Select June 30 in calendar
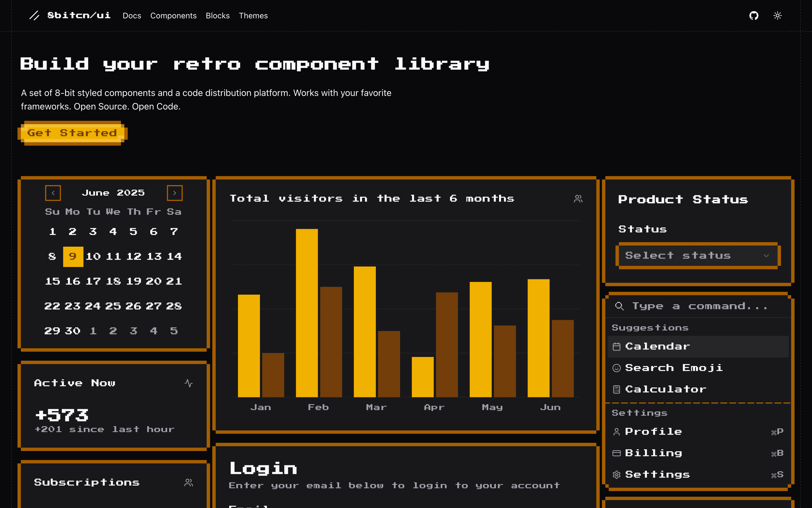Viewport: 812px width, 508px height. (73, 331)
